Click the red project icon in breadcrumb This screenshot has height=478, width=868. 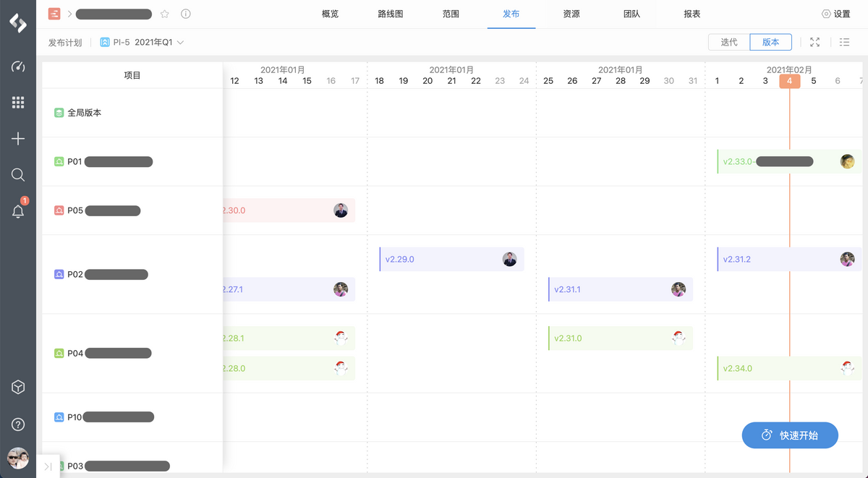pyautogui.click(x=54, y=14)
